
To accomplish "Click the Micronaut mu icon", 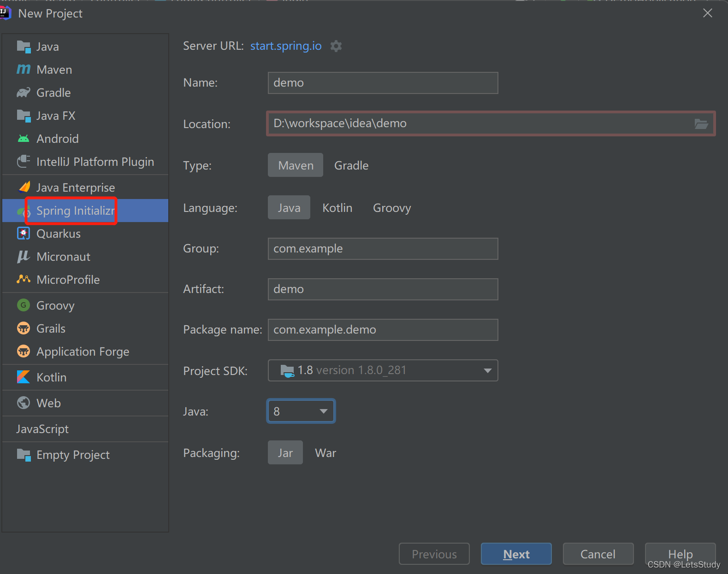I will click(x=24, y=257).
